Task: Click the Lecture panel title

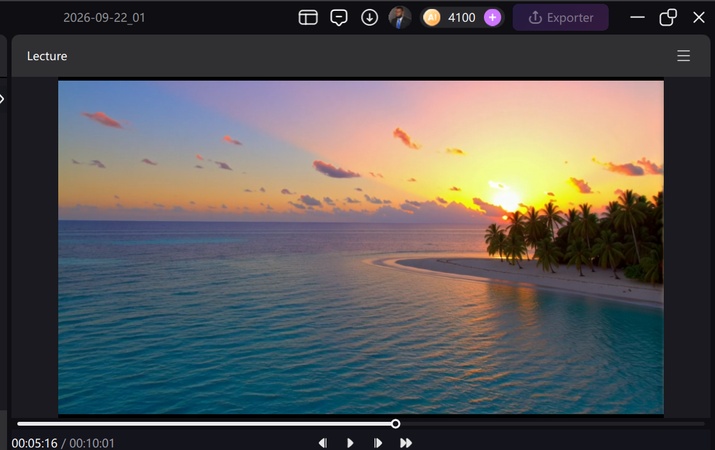Action: 47,56
